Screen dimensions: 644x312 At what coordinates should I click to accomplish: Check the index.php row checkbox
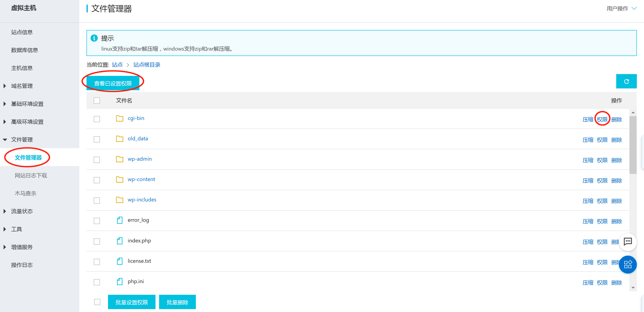pyautogui.click(x=97, y=241)
